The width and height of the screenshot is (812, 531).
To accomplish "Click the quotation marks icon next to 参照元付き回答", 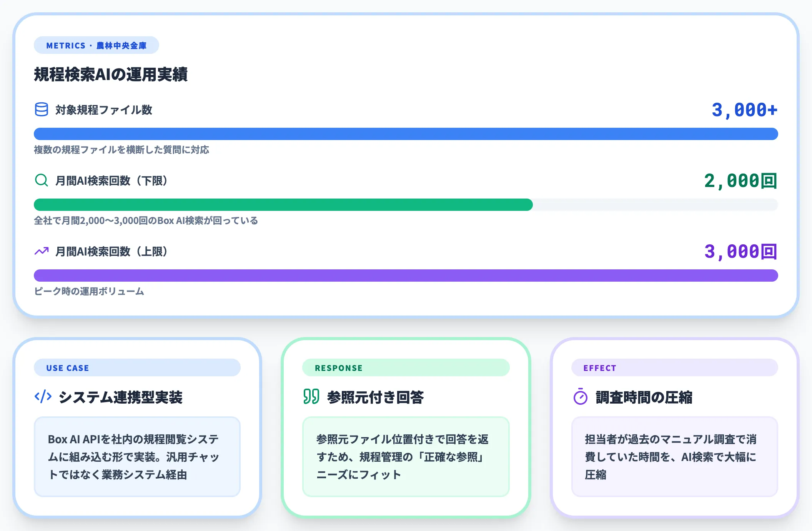I will click(311, 396).
